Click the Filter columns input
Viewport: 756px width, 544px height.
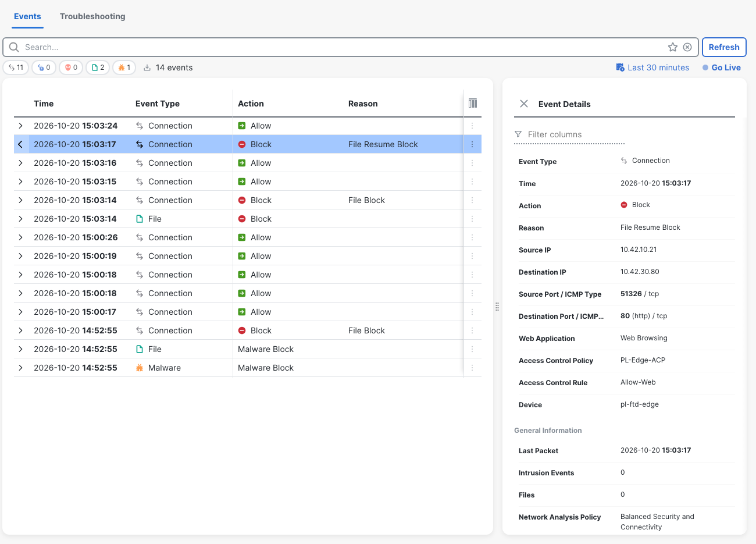click(x=570, y=134)
